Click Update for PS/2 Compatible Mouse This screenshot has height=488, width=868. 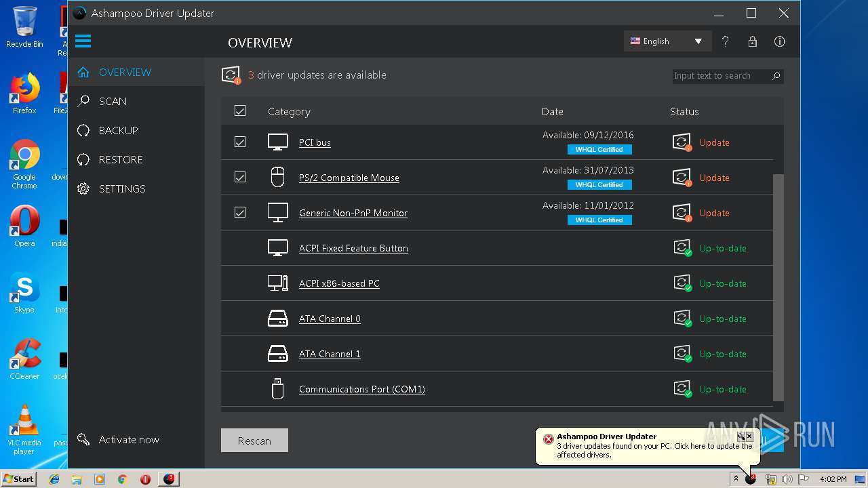[714, 178]
